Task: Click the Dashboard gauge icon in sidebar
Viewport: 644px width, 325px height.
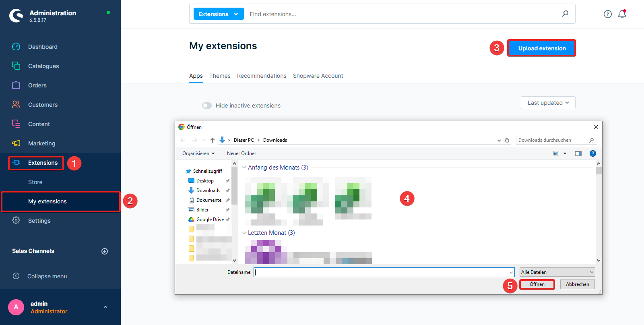Action: [16, 47]
